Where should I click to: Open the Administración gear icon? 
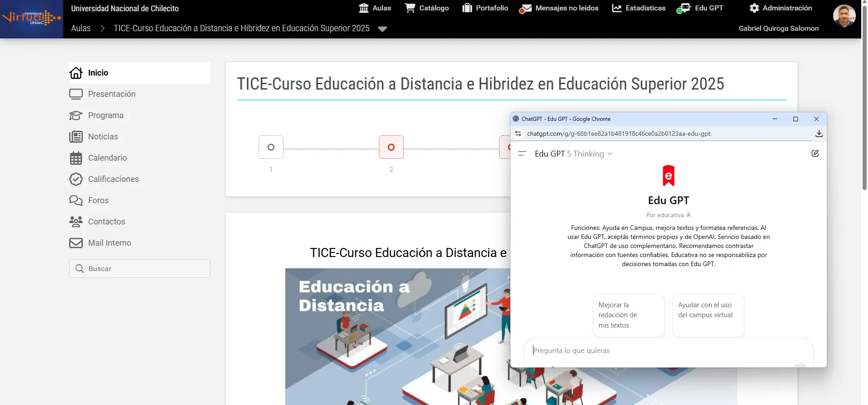[754, 8]
